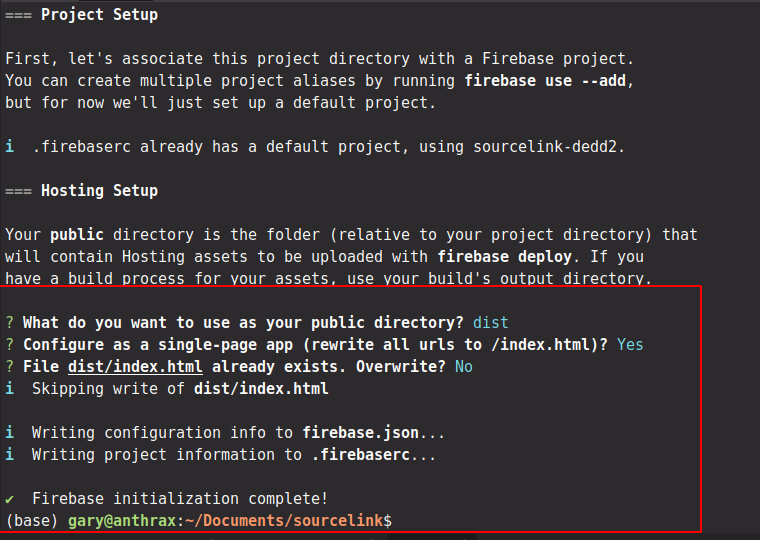This screenshot has width=760, height=540.
Task: Click the 'Yes' answer for single-page app
Action: coord(630,345)
